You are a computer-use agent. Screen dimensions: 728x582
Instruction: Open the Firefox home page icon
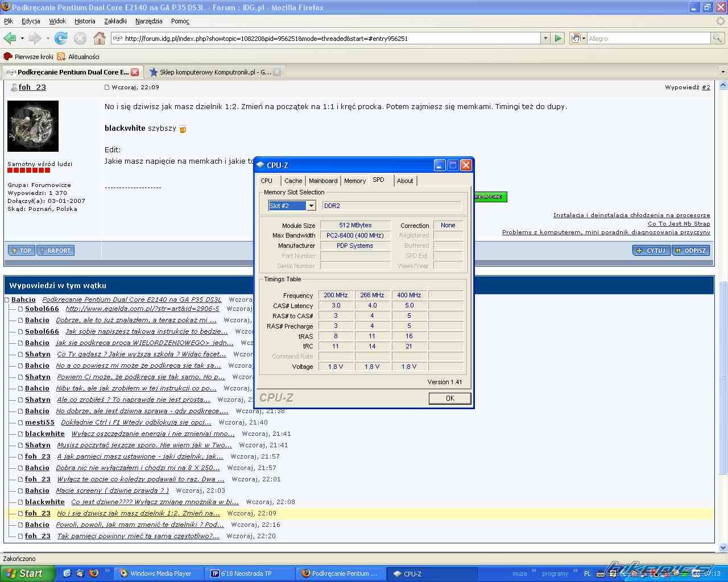(x=100, y=38)
